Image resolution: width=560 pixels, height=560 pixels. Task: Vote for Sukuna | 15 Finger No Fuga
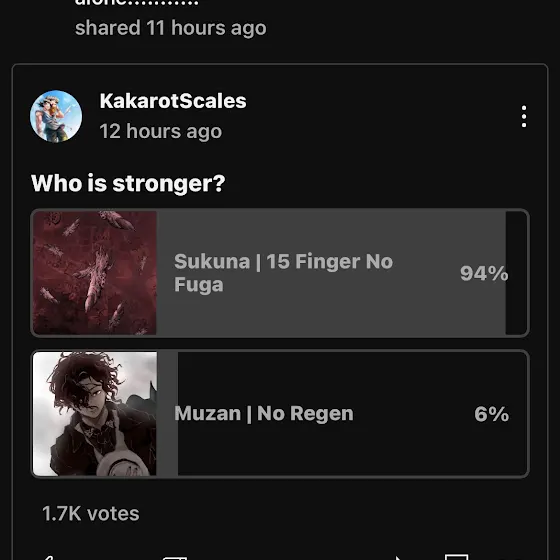[x=280, y=273]
